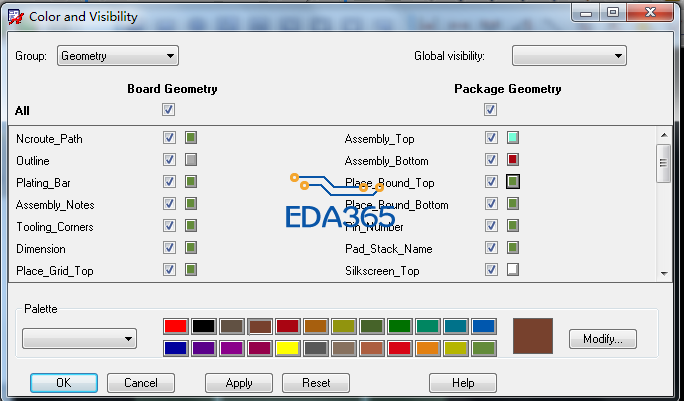Toggle Assembly_Bottom visibility checkbox

tap(491, 160)
